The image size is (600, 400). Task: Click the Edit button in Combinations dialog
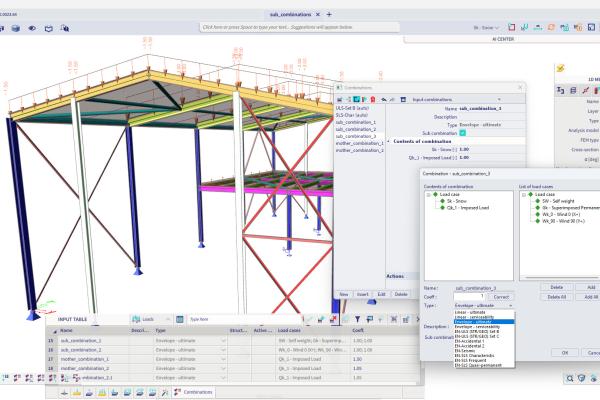pyautogui.click(x=381, y=294)
